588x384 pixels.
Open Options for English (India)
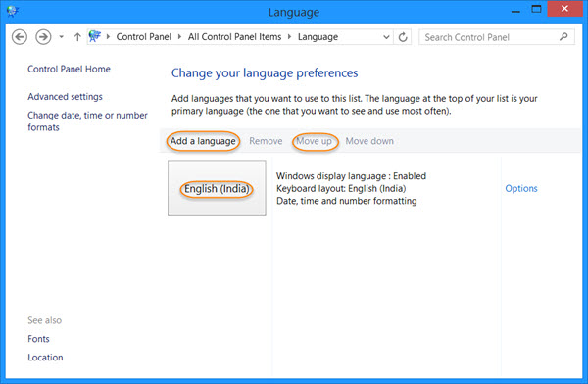(x=521, y=189)
